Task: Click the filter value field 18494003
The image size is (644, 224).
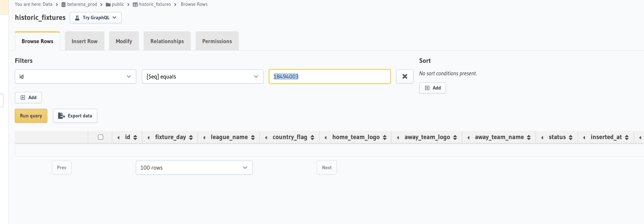Action: [x=329, y=76]
